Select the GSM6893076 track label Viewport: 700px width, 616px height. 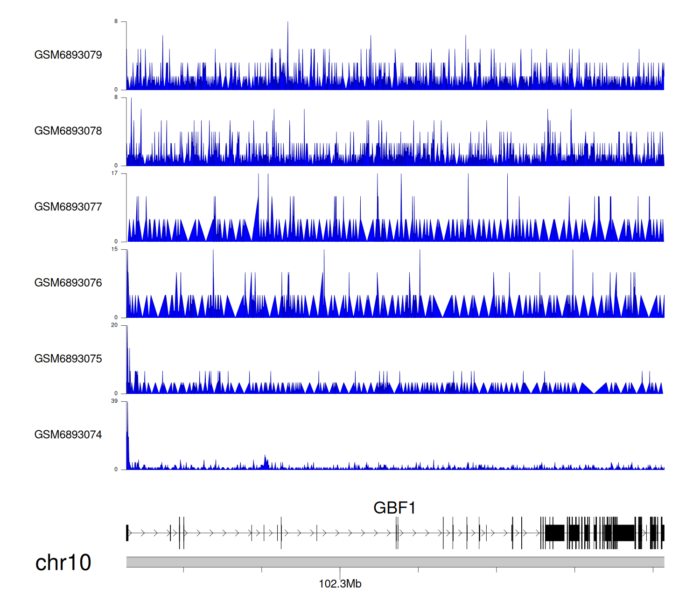pos(68,283)
